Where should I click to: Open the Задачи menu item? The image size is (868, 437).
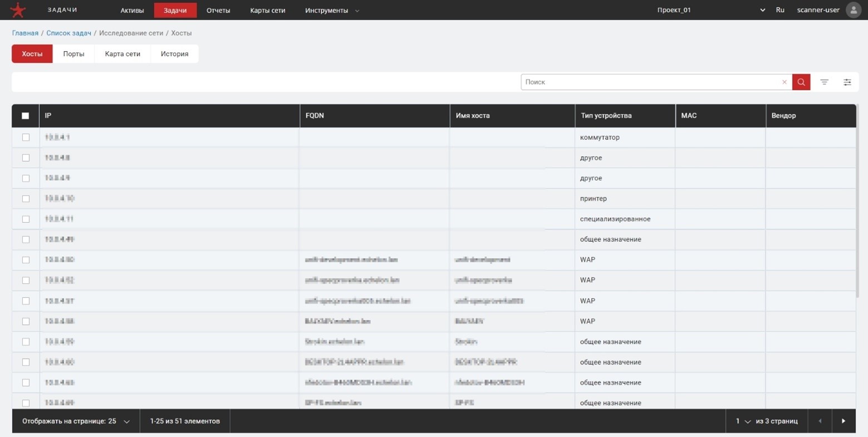[175, 10]
